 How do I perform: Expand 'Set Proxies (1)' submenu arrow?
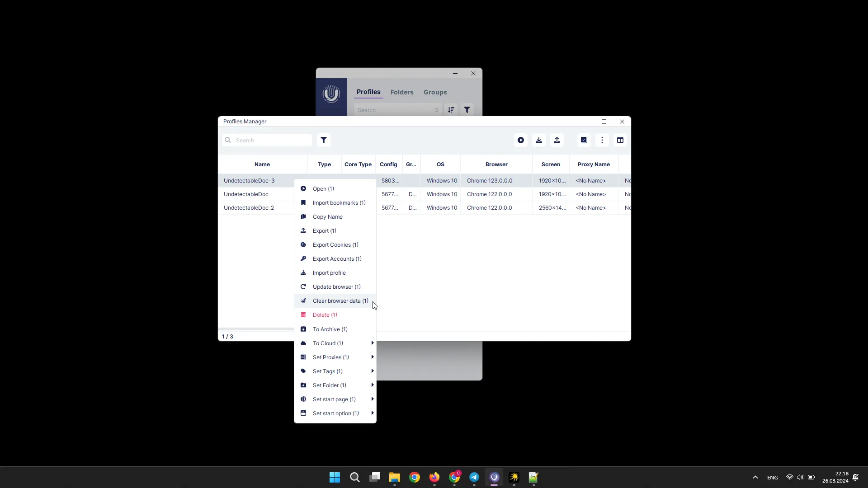pyautogui.click(x=373, y=357)
